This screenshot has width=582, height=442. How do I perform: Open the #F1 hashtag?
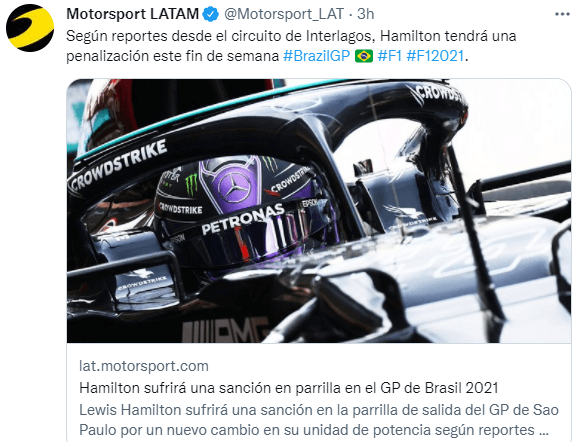click(389, 56)
